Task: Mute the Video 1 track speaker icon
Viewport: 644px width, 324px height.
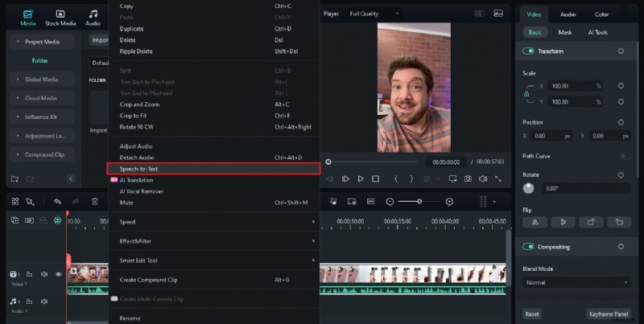Action: (x=44, y=274)
